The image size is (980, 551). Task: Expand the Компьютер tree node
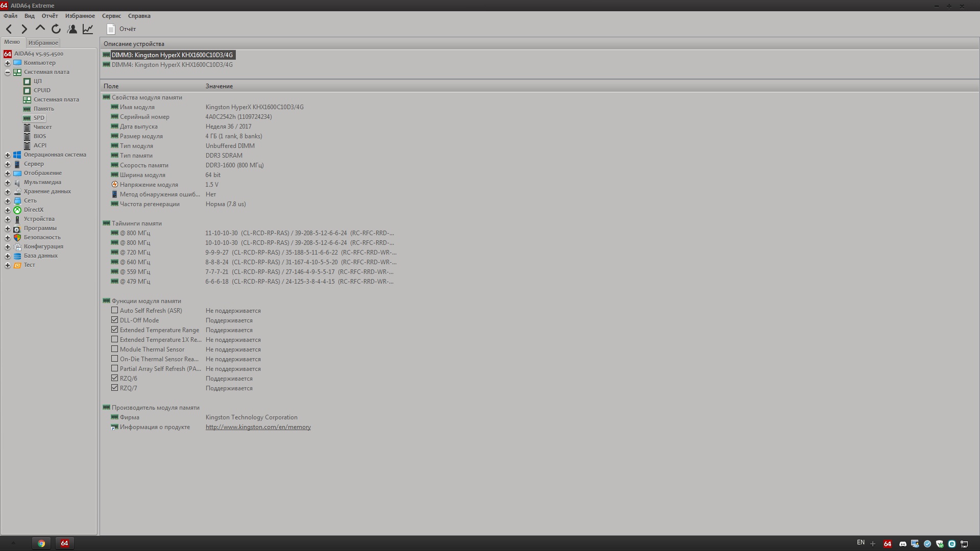[8, 63]
